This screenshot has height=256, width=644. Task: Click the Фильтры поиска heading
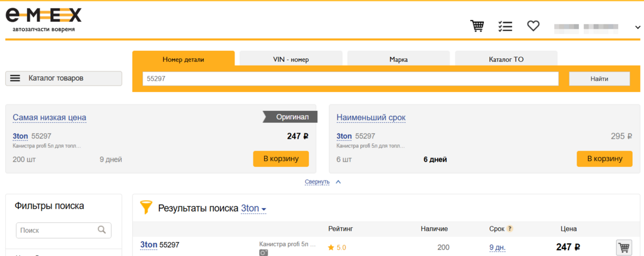[x=49, y=206]
